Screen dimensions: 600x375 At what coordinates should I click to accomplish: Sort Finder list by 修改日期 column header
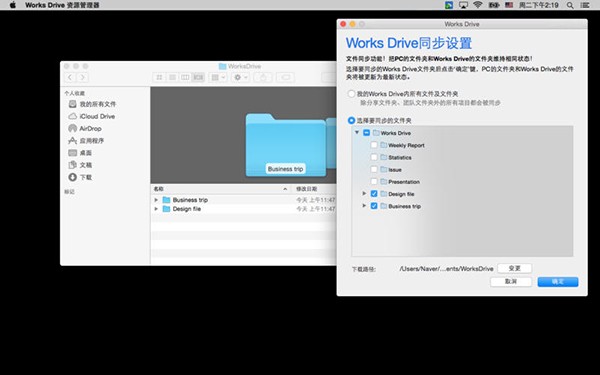click(x=314, y=189)
